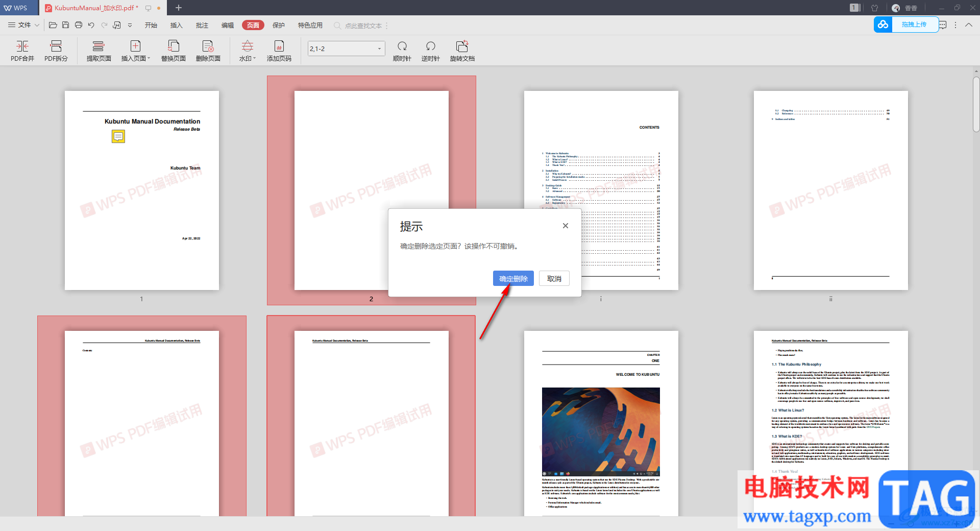The height and width of the screenshot is (531, 980).
Task: Click the PDF拆分 split icon
Action: point(56,51)
